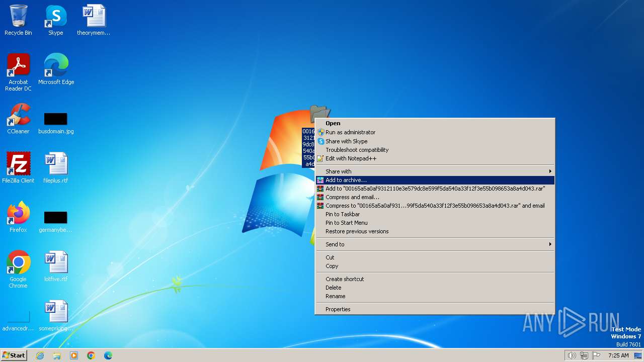The image size is (644, 362).
Task: Open Windows Explorer folder in taskbar
Action: pyautogui.click(x=57, y=355)
